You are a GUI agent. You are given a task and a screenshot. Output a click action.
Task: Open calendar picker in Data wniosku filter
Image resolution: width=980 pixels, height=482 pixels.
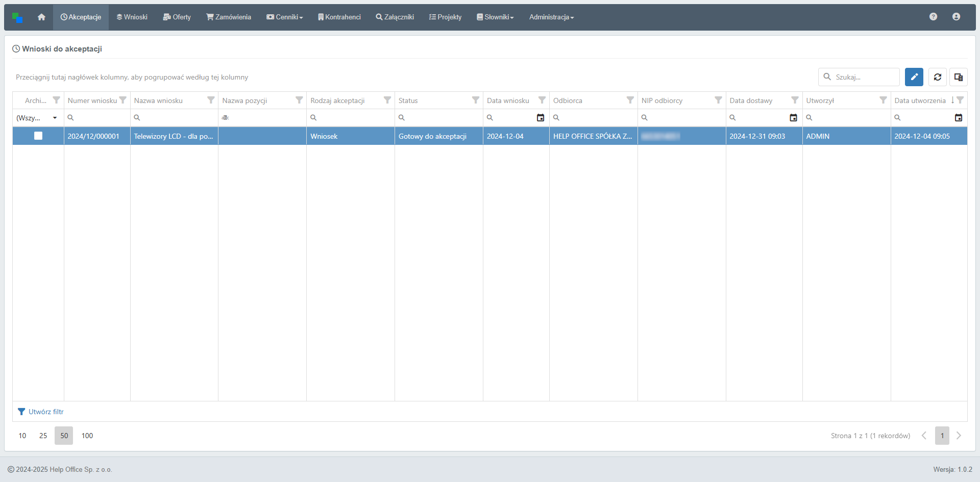540,118
